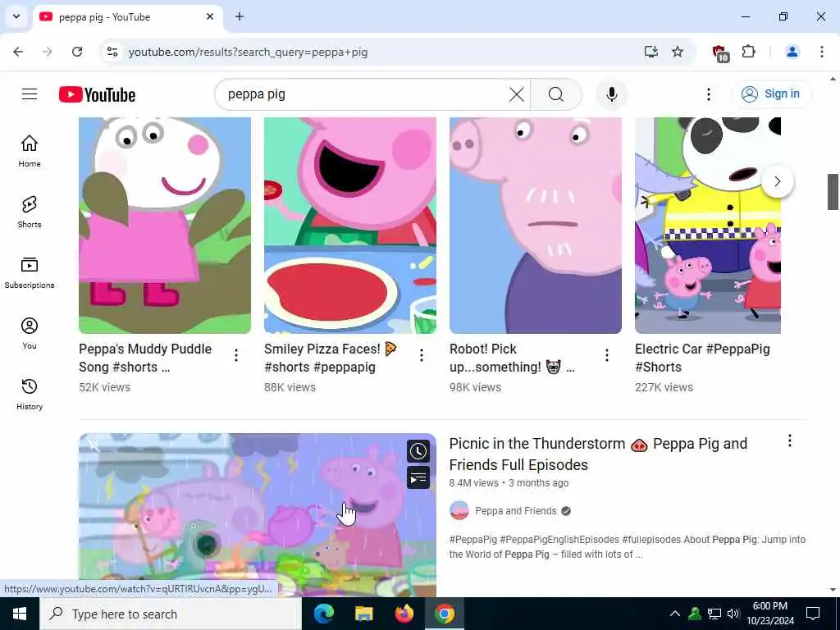840x630 pixels.
Task: Open Robot! Pick up...something! short title
Action: pos(512,358)
